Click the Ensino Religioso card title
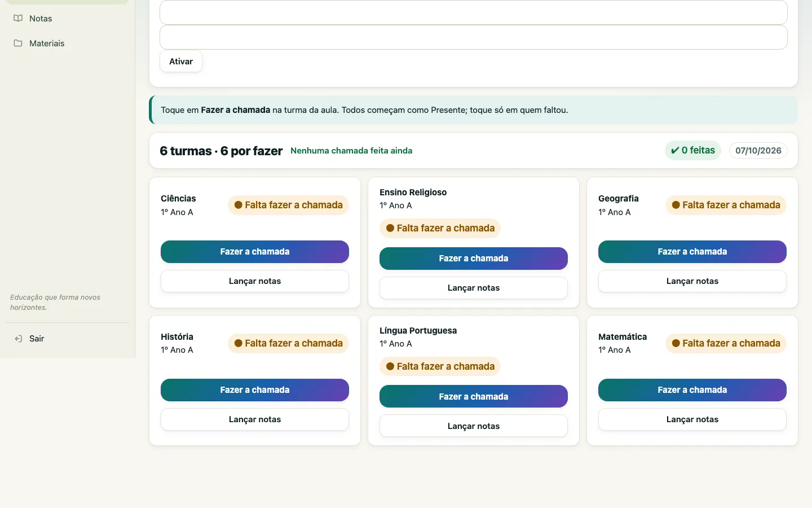 413,192
